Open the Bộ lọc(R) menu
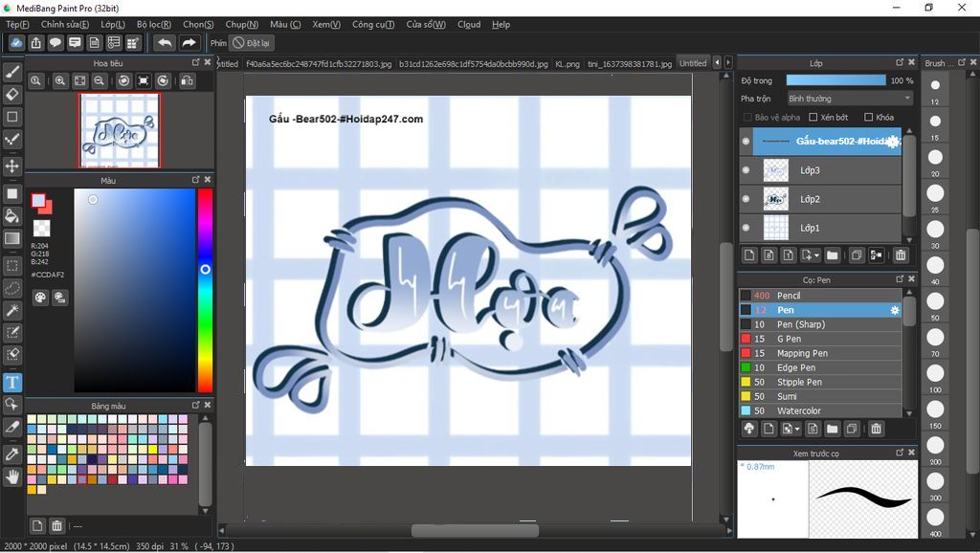Image resolution: width=980 pixels, height=553 pixels. point(154,24)
